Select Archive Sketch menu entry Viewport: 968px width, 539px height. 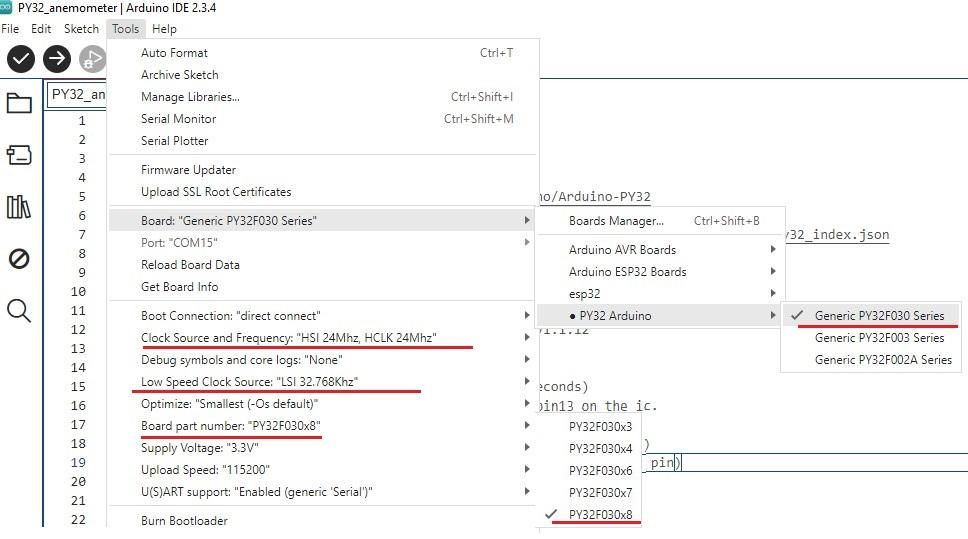pos(323,75)
